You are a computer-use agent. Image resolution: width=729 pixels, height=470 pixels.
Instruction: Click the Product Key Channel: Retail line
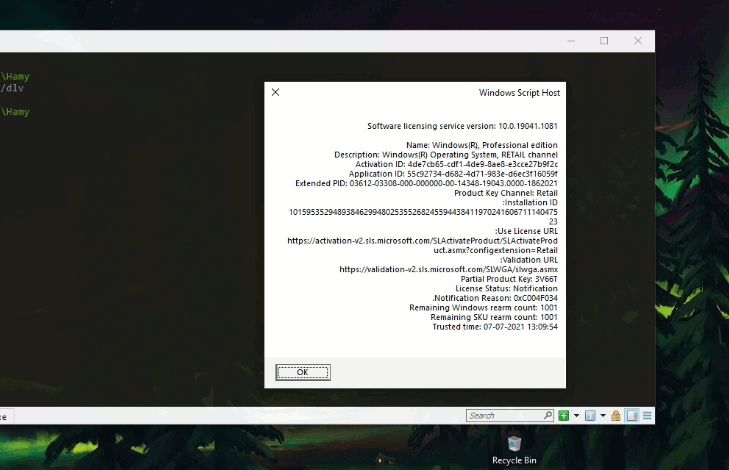(x=506, y=193)
